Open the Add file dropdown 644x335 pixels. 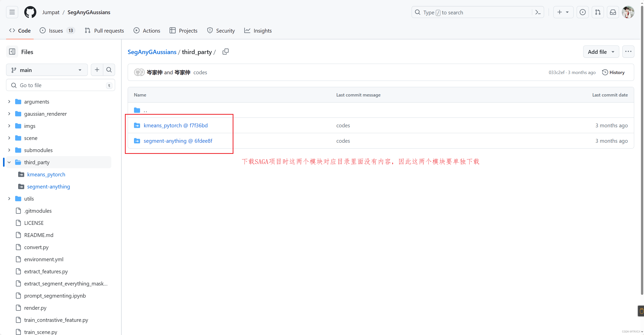click(601, 52)
